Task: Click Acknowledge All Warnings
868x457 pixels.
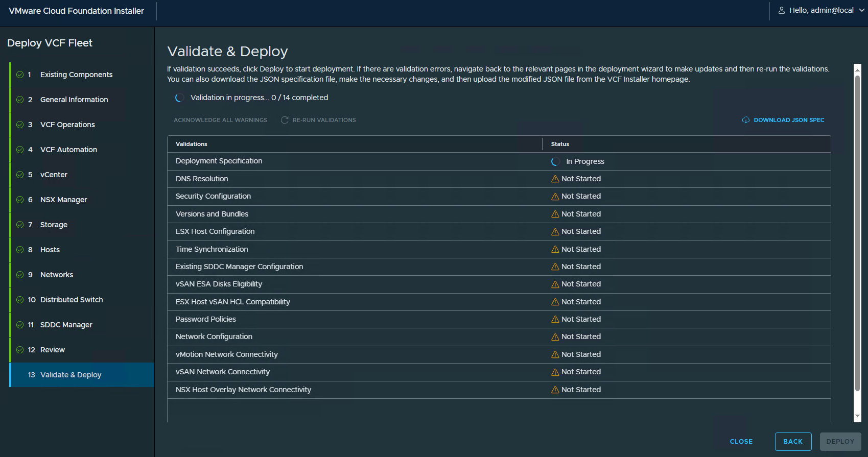Action: (x=220, y=120)
